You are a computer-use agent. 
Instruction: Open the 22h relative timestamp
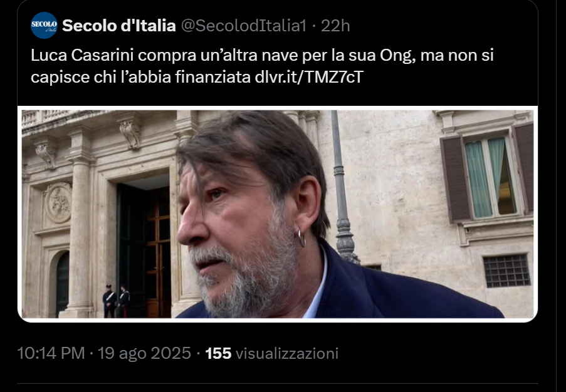(336, 26)
